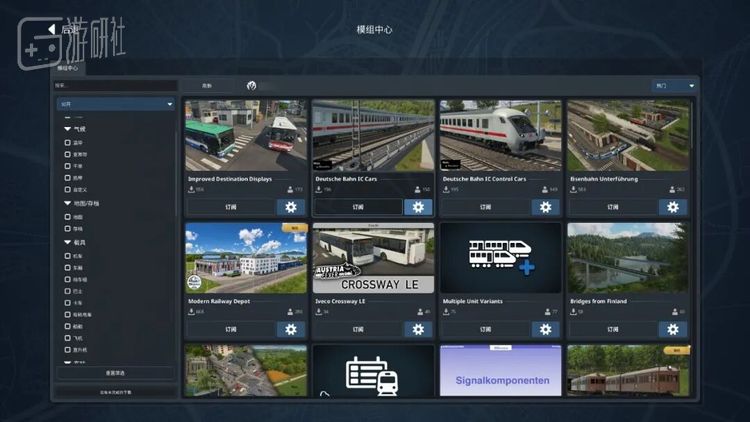Tick the 卡车 vehicle checkbox
The height and width of the screenshot is (422, 750).
coord(67,303)
